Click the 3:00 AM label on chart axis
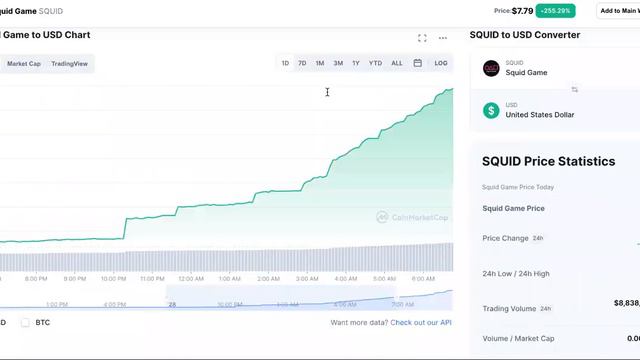This screenshot has width=640, height=360. [x=307, y=279]
